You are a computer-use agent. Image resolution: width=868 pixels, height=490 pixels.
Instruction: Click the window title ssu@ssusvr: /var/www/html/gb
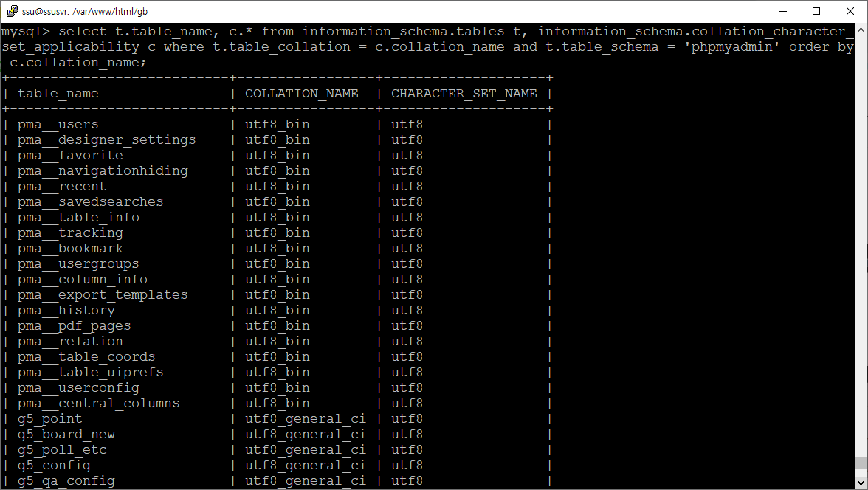click(85, 11)
